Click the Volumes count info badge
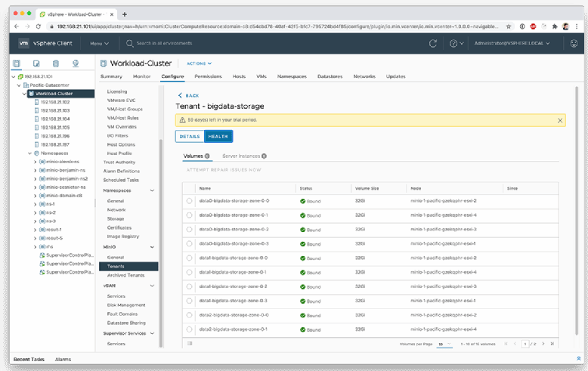The height and width of the screenshot is (371, 588). tap(207, 156)
